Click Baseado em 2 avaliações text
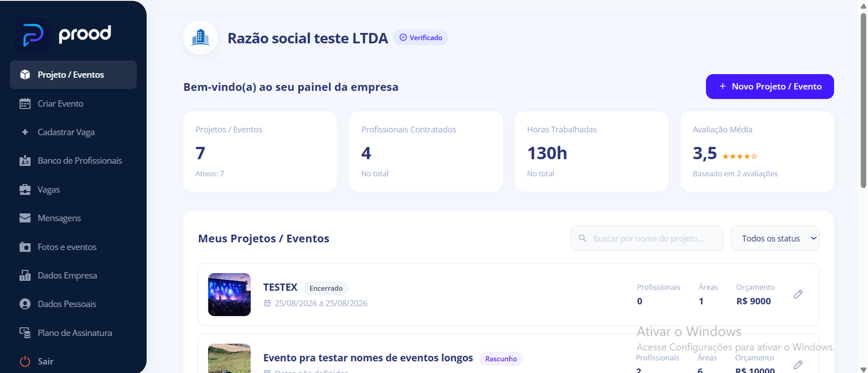The image size is (868, 373). point(735,173)
